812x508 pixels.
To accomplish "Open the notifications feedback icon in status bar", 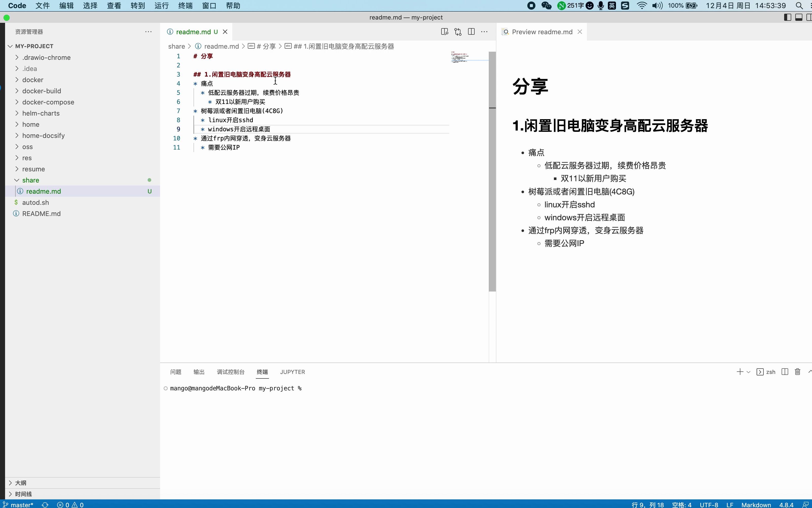I will [805, 505].
